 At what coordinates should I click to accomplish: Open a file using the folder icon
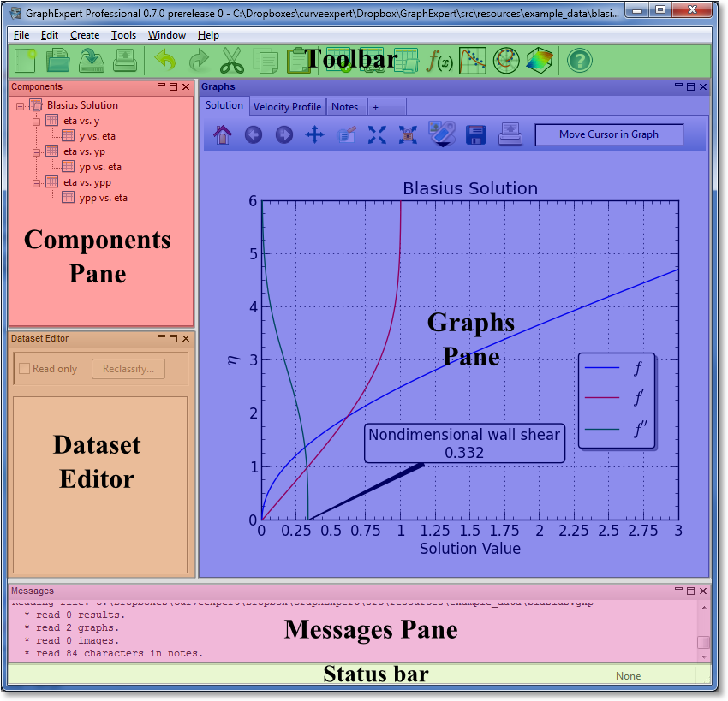58,61
